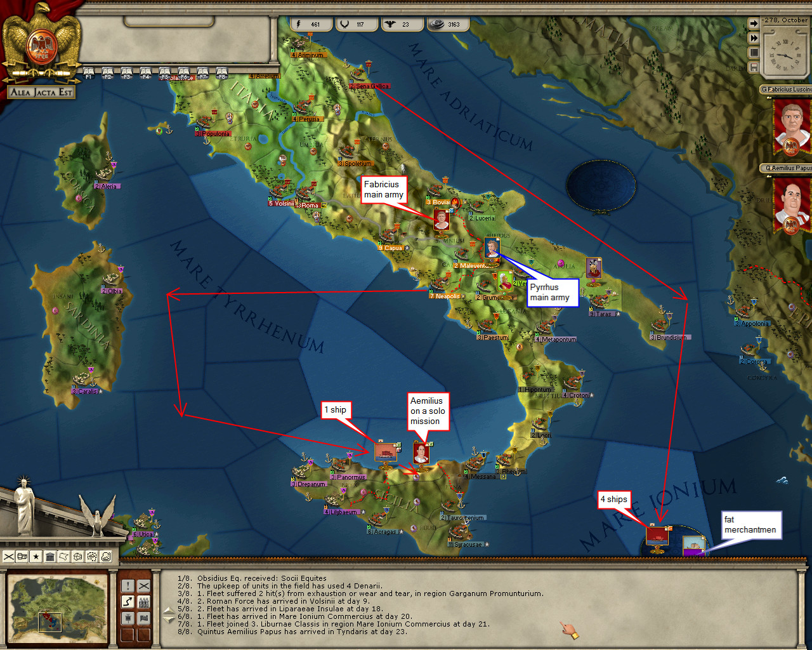Click the coins 3163 Denarii counter
This screenshot has width=812, height=650.
[448, 24]
